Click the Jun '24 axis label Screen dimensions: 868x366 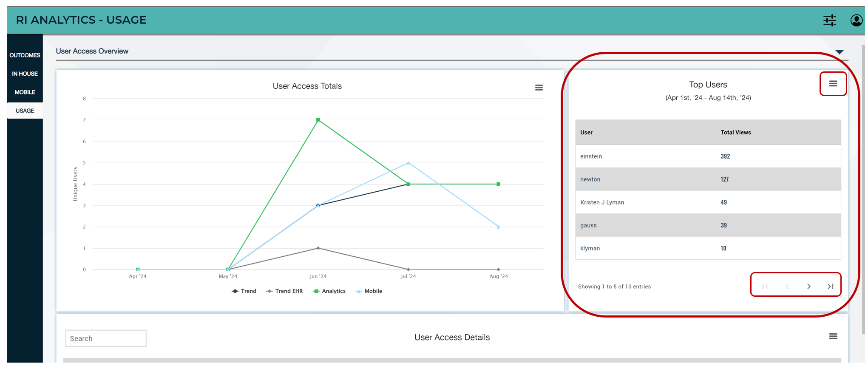(x=318, y=276)
